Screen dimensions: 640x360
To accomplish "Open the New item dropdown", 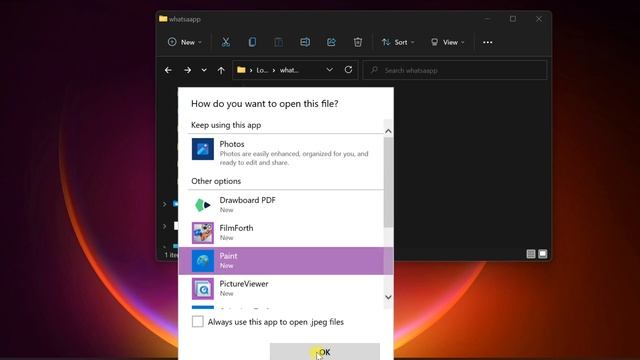I will click(x=184, y=42).
